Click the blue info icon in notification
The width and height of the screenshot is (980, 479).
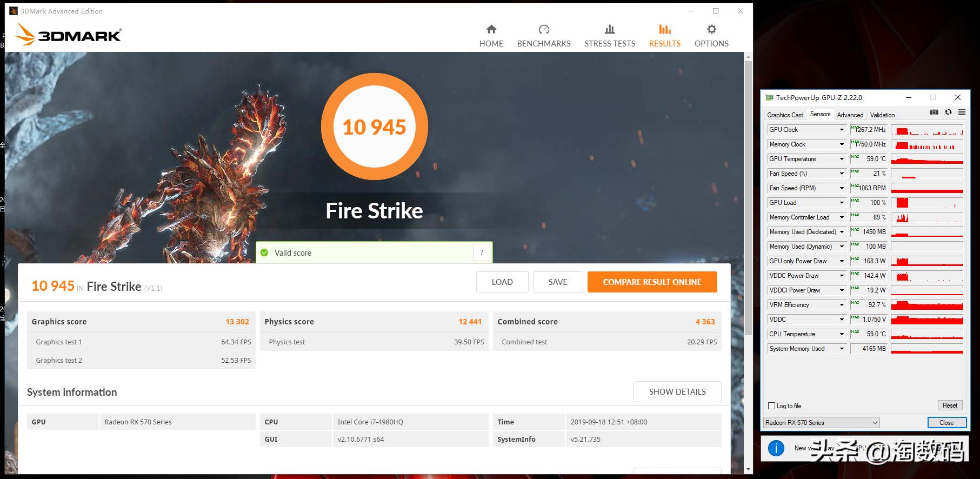point(776,448)
